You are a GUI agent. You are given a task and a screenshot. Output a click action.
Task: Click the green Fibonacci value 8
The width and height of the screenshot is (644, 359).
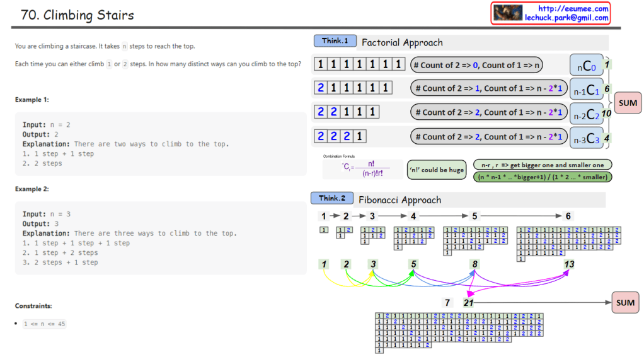click(x=474, y=264)
